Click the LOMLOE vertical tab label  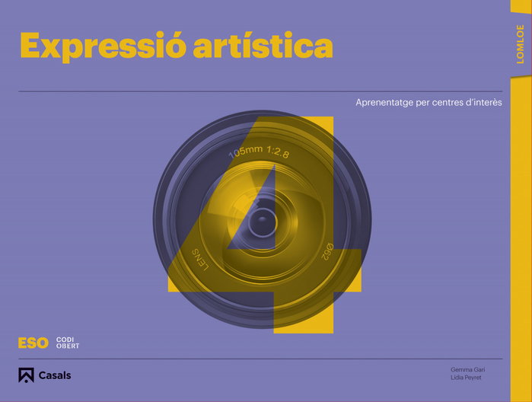pyautogui.click(x=520, y=44)
